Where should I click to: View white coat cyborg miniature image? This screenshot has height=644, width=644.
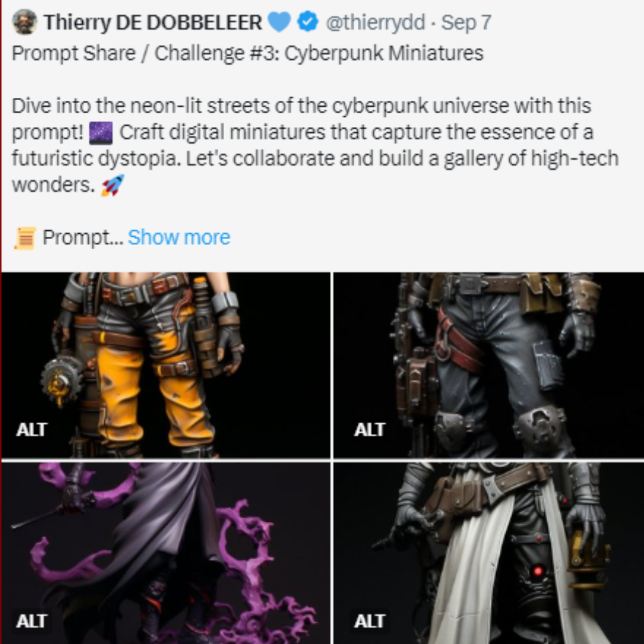pyautogui.click(x=489, y=553)
